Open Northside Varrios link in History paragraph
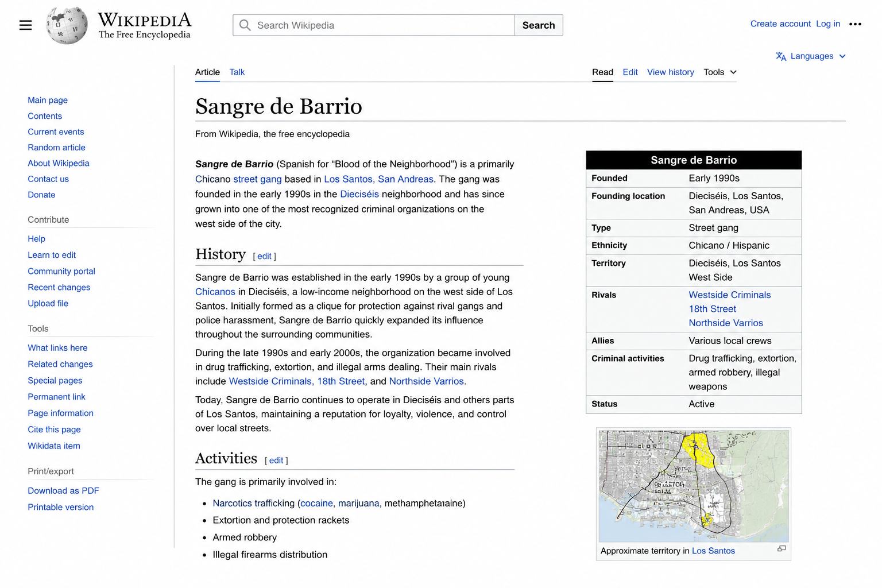 pos(426,381)
